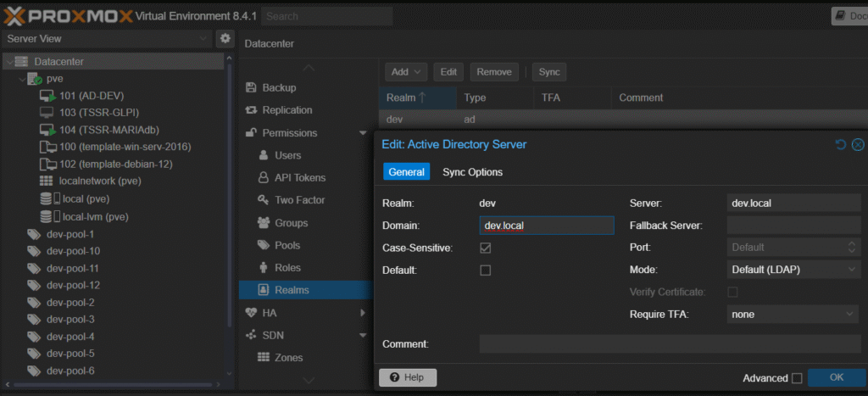This screenshot has height=396, width=868.
Task: Close the Edit Active Directory Server dialog
Action: (x=857, y=145)
